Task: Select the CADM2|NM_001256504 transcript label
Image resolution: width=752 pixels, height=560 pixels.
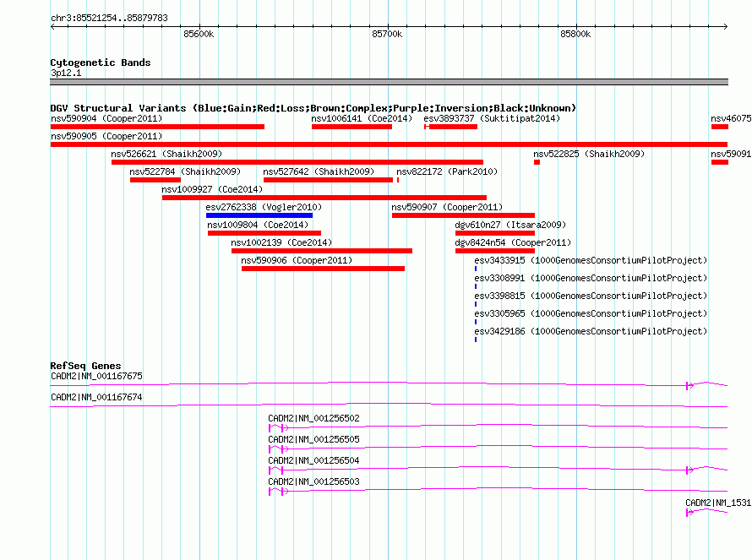Action: pyautogui.click(x=313, y=460)
